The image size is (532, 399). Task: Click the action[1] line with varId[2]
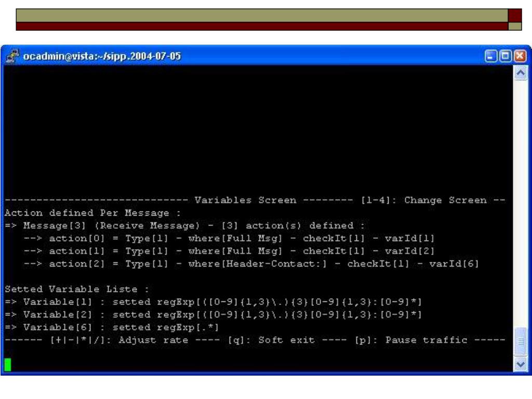pos(229,251)
